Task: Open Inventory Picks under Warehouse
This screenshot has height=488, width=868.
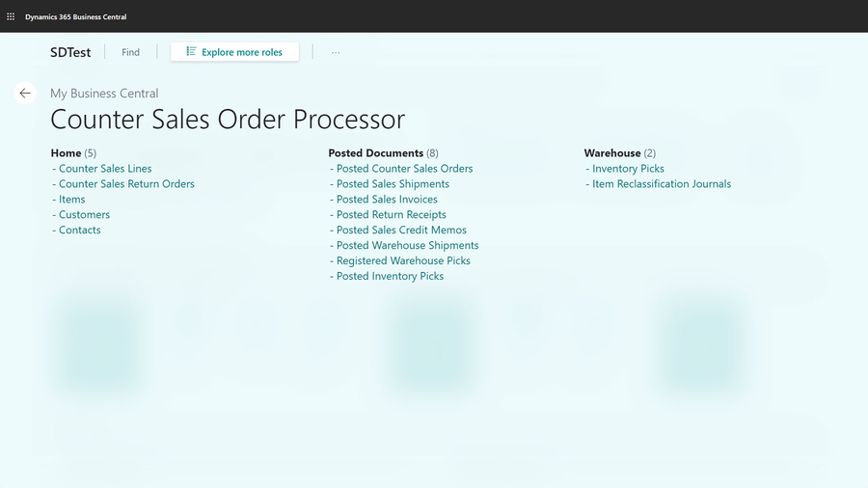Action: coord(628,169)
